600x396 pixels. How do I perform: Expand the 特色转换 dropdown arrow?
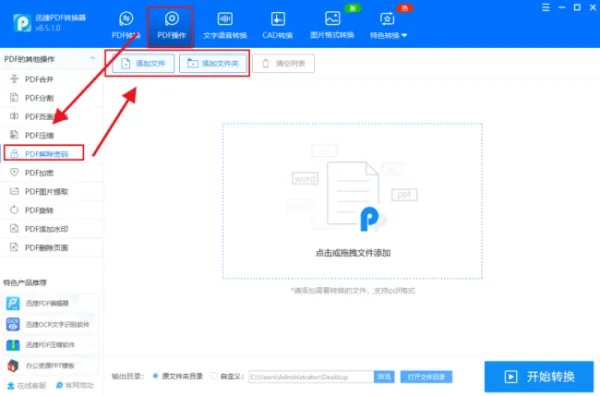tap(404, 35)
